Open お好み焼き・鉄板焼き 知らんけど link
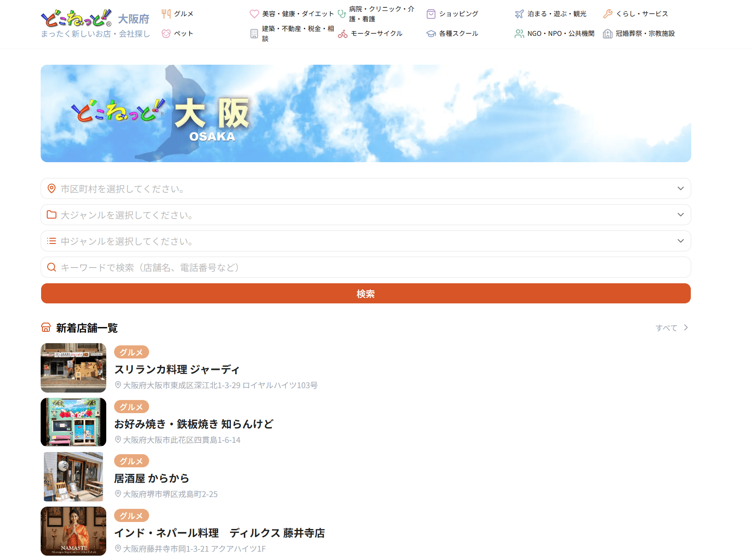The image size is (752, 560). pos(194,424)
